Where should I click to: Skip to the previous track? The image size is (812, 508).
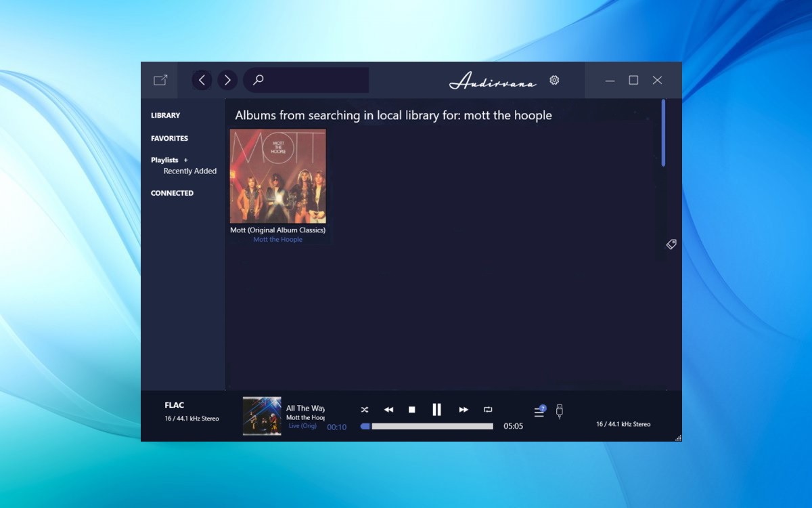[x=388, y=410]
